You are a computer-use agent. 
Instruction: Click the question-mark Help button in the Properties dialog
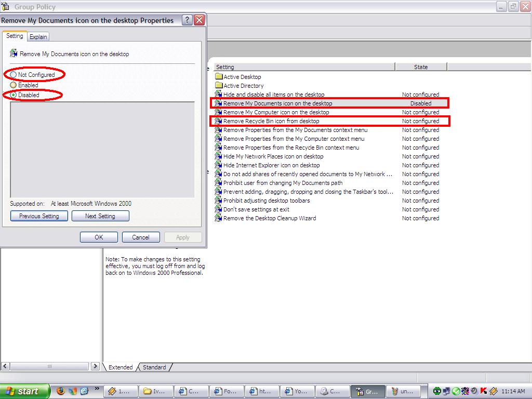[187, 20]
